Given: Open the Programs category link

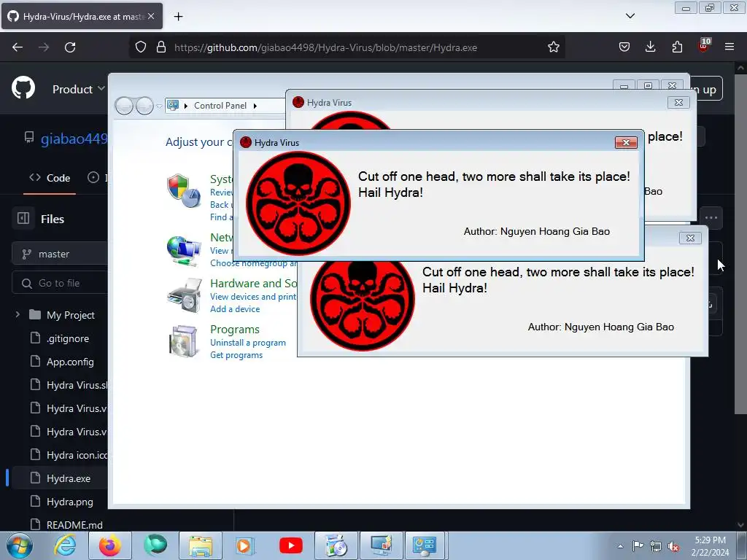Looking at the screenshot, I should [234, 330].
